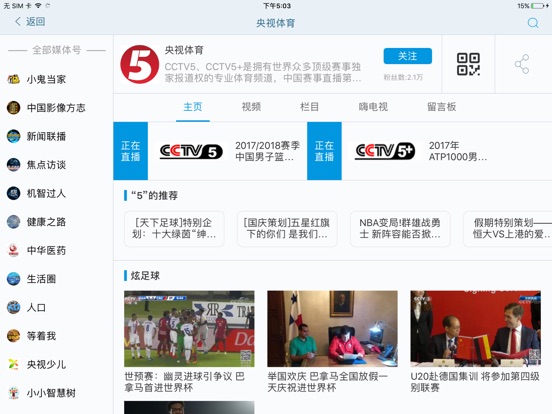552x414 pixels.
Task: Tap the share icon
Action: (522, 64)
